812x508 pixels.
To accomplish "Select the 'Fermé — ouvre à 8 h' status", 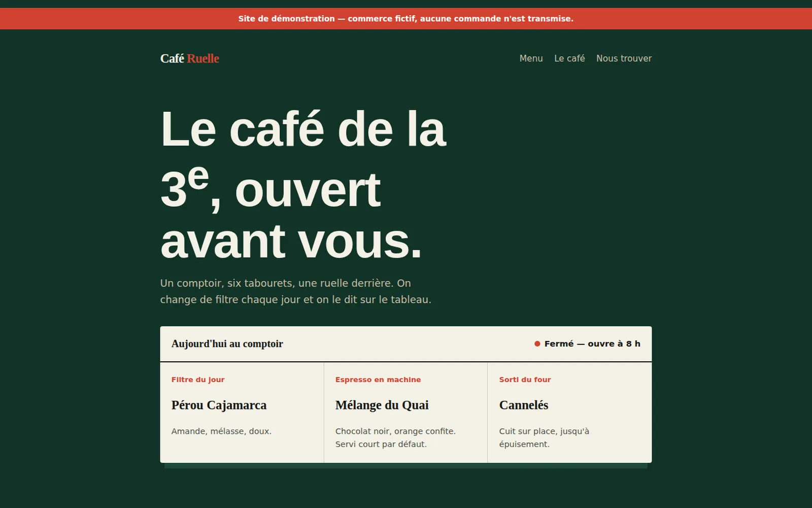I will coord(587,344).
